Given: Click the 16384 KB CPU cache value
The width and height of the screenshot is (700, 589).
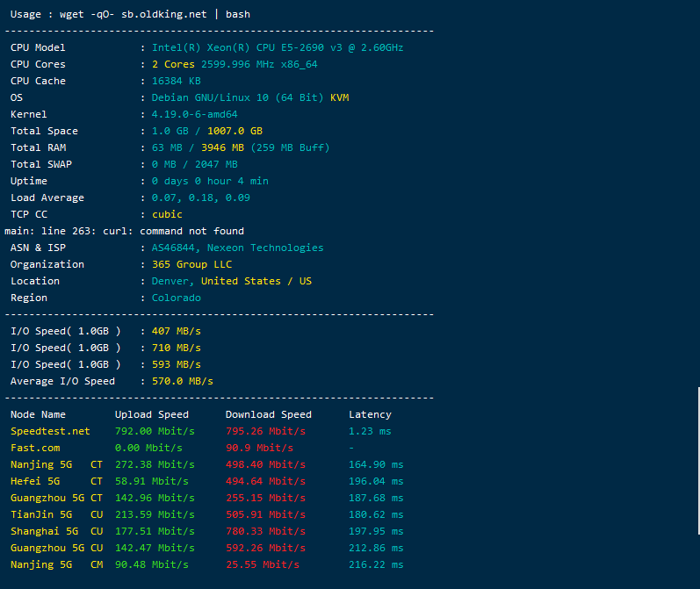Looking at the screenshot, I should (x=177, y=81).
